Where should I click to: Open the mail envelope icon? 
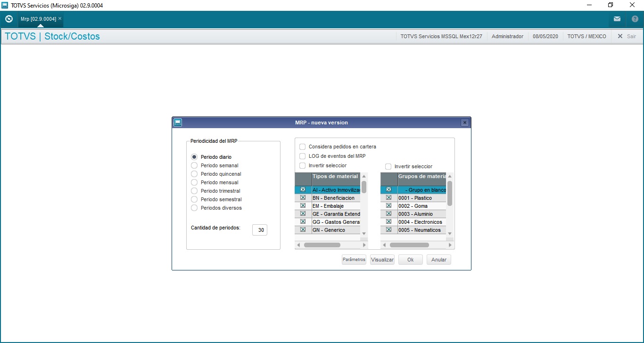pyautogui.click(x=617, y=19)
